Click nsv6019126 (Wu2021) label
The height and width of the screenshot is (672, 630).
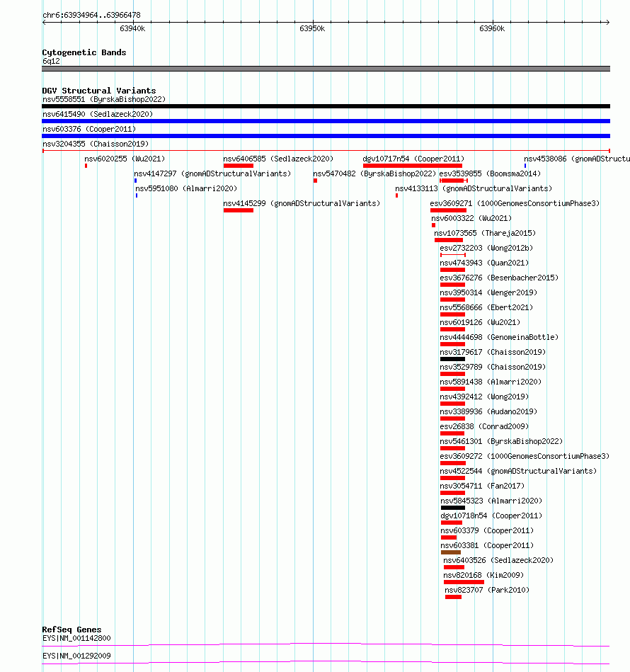tap(480, 322)
